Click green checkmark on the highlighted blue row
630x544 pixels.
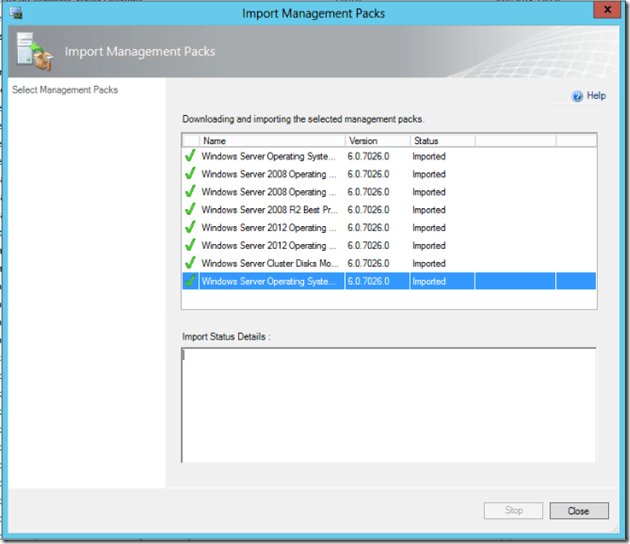pyautogui.click(x=190, y=282)
